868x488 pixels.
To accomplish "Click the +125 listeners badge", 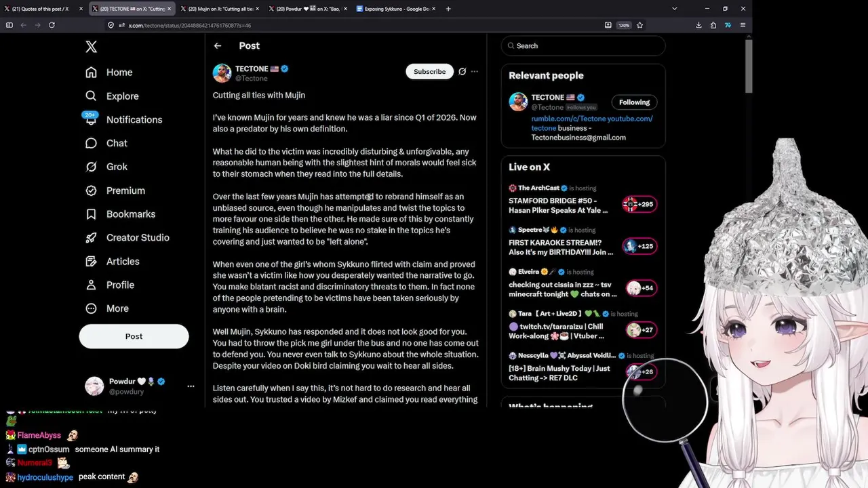I will click(639, 246).
